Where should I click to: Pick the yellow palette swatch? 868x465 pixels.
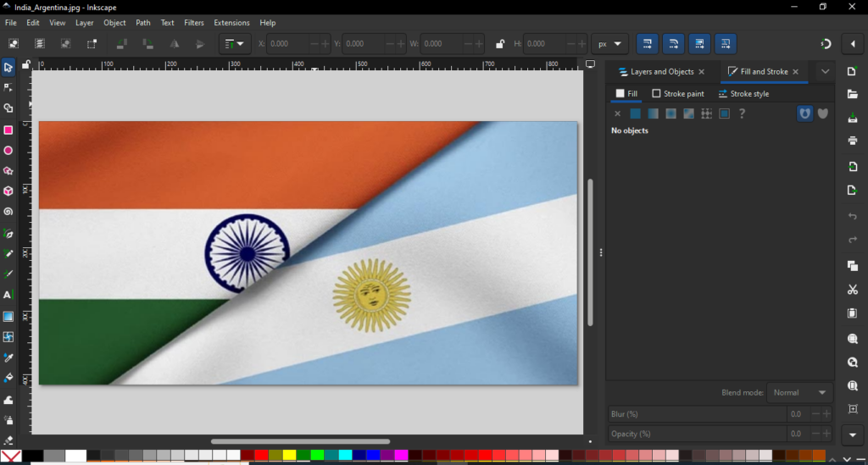tap(290, 455)
